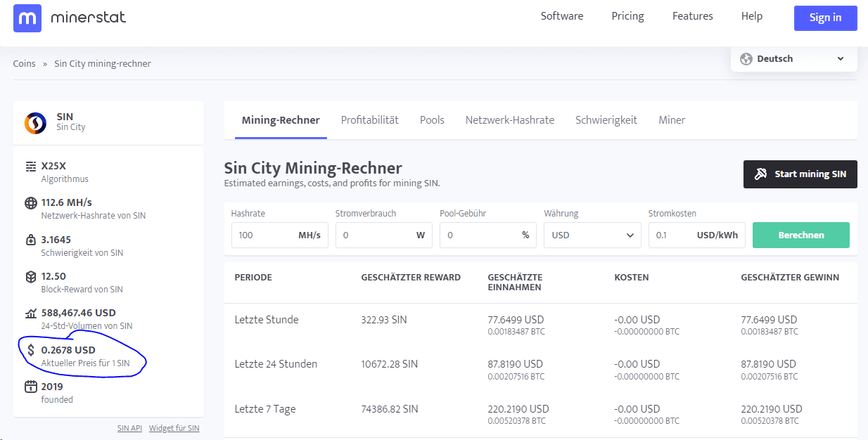Click the Sin City Mining-Rechner heading

pos(313,168)
